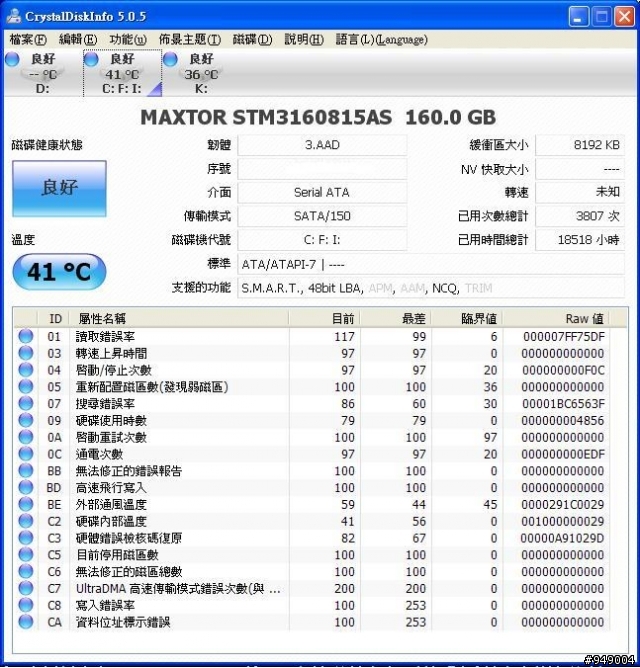The width and height of the screenshot is (640, 668).
Task: Click the empty 序號 serial number field
Action: coord(322,169)
